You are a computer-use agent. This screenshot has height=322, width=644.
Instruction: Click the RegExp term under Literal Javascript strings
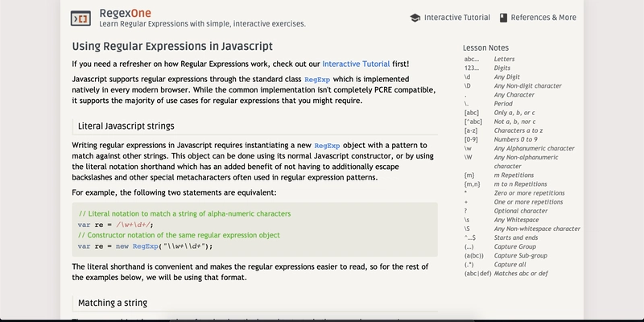(327, 146)
